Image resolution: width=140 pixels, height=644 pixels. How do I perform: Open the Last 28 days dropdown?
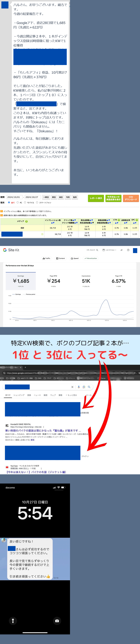(x=109, y=250)
